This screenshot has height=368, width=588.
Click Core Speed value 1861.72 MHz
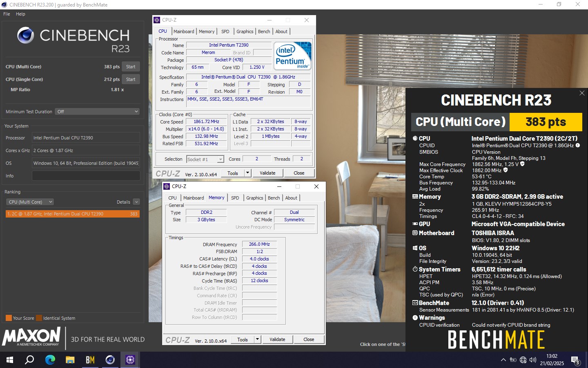click(x=206, y=121)
